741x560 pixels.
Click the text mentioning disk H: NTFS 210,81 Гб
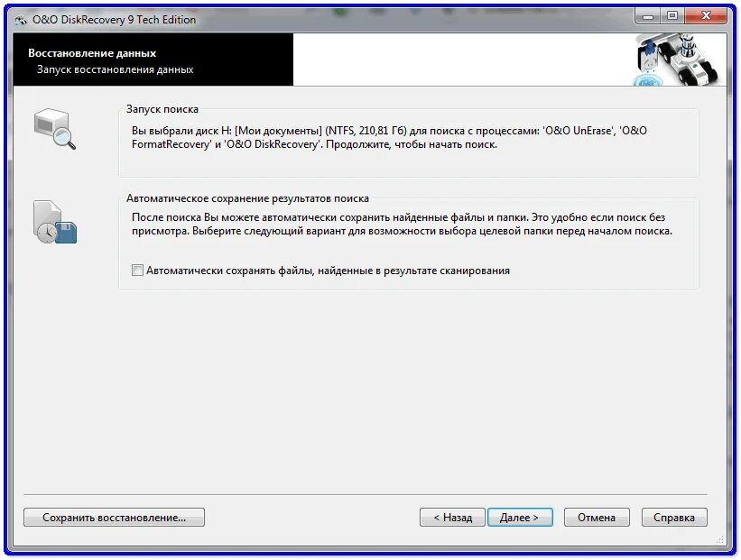tap(389, 137)
